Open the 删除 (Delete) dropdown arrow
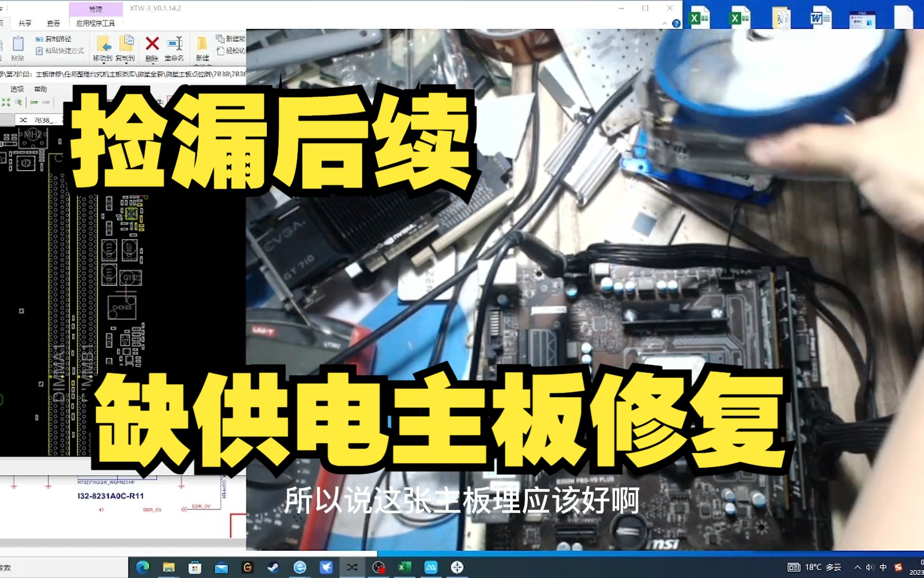 [x=152, y=64]
